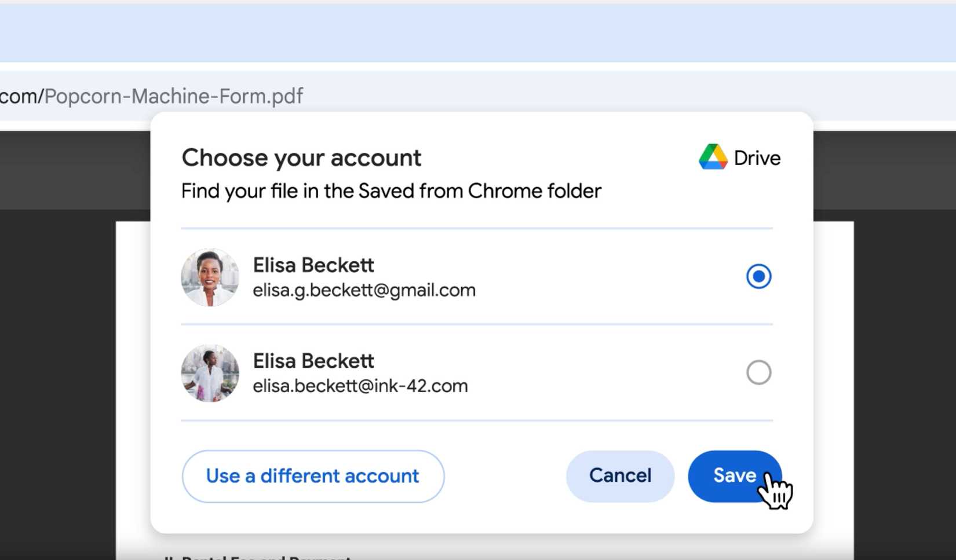
Task: Click elisa.beckett@ink-42.com email address
Action: tap(360, 386)
